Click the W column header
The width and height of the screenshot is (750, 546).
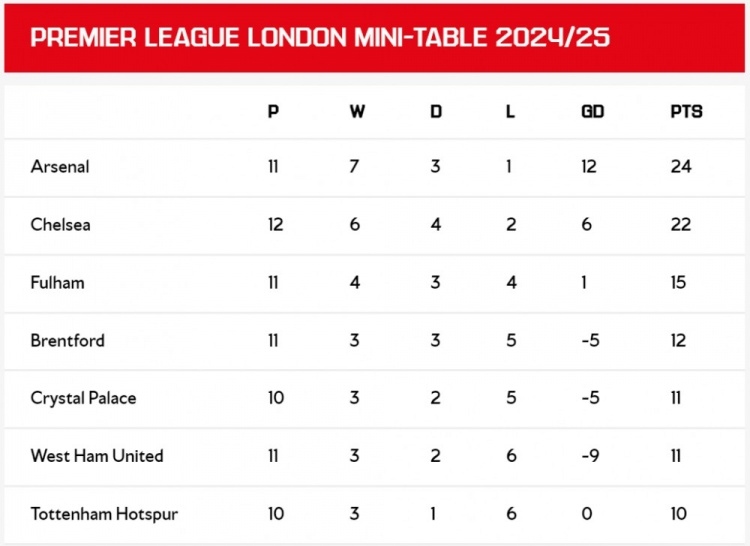pyautogui.click(x=357, y=112)
